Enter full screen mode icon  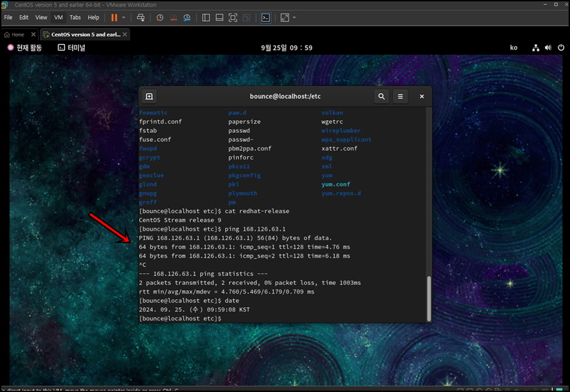click(233, 18)
